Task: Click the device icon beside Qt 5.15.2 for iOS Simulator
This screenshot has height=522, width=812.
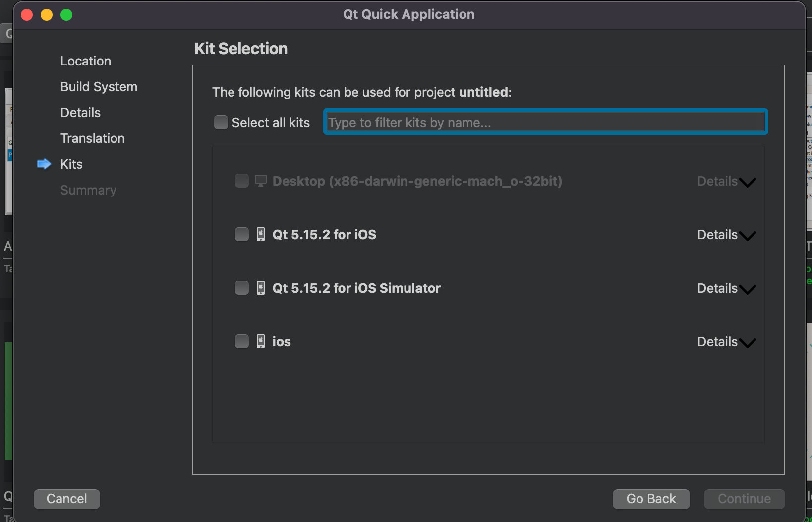Action: (261, 288)
